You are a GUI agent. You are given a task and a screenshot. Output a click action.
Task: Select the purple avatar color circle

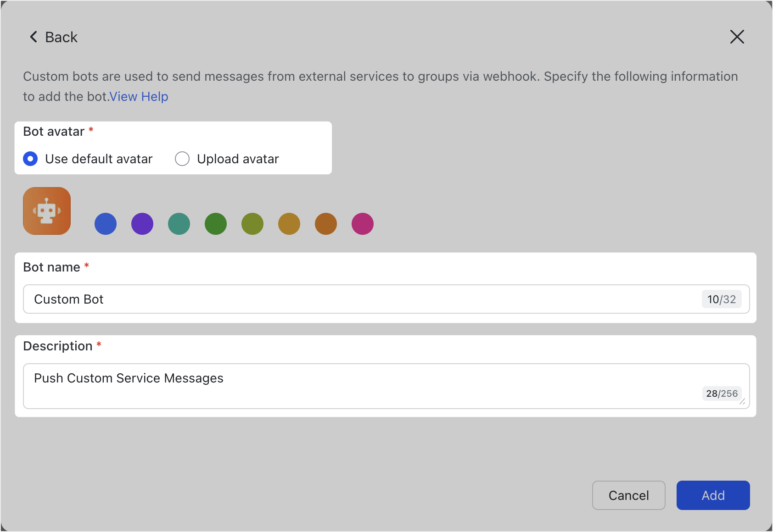pyautogui.click(x=142, y=224)
